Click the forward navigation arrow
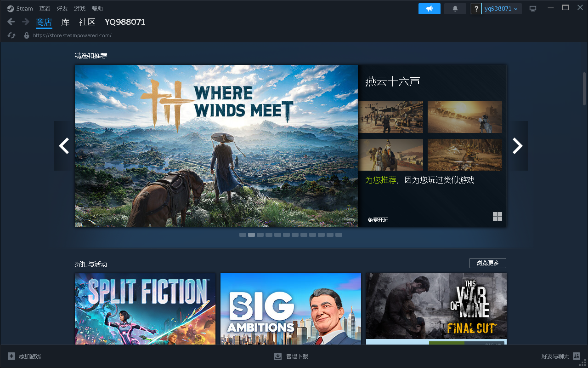Screen dimensions: 588x368 25,22
